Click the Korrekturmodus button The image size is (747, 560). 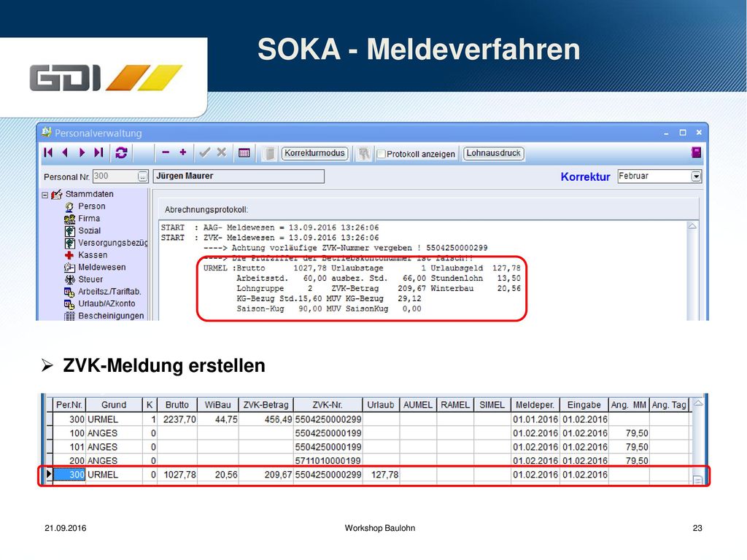click(x=314, y=153)
